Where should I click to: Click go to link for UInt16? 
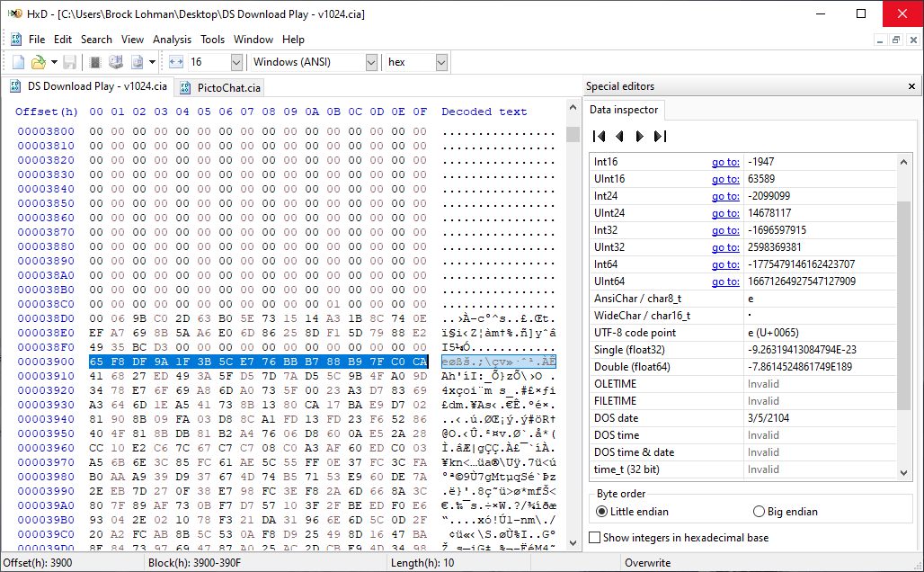click(725, 179)
